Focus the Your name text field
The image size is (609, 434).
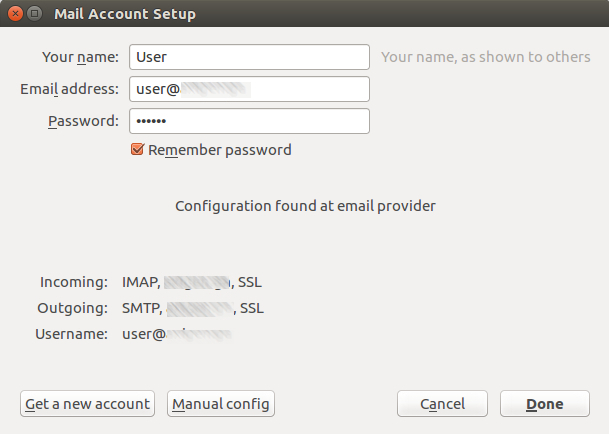(x=249, y=57)
